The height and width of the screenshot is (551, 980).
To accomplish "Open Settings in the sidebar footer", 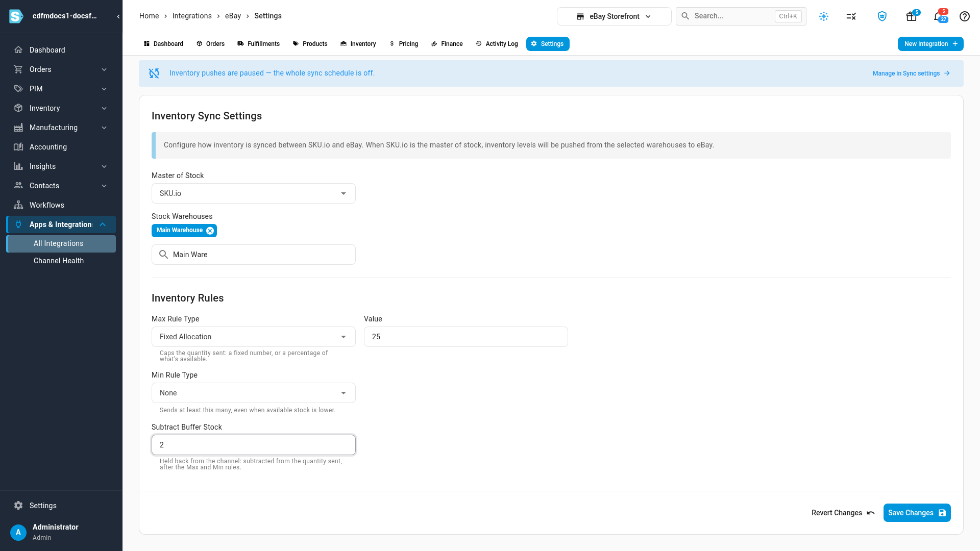I will [61, 506].
